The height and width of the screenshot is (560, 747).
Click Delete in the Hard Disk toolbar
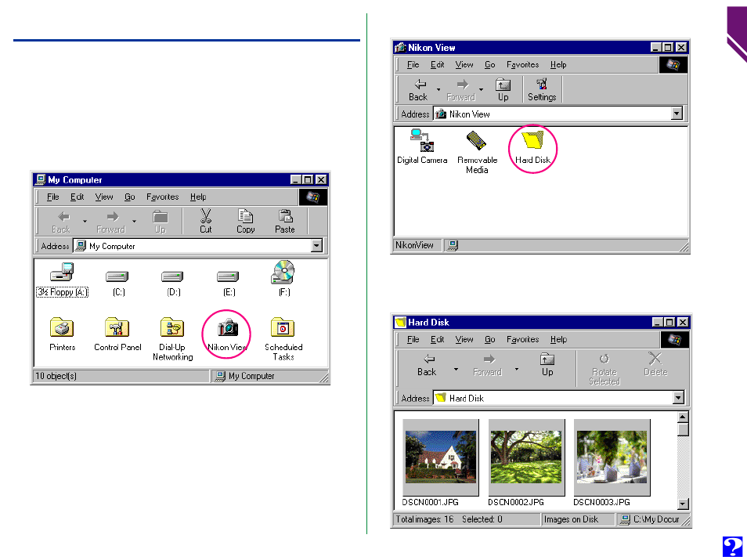point(655,365)
